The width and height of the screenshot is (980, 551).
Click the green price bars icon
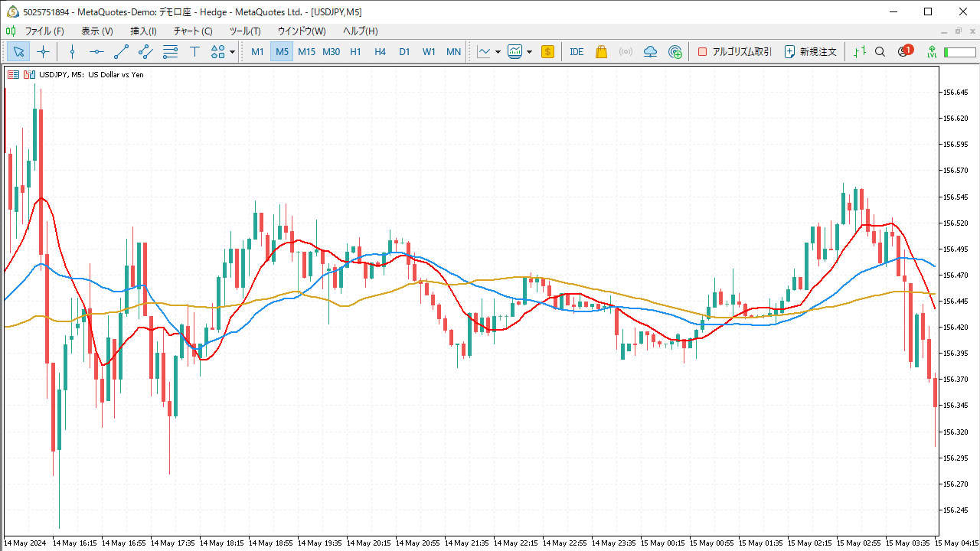(860, 51)
